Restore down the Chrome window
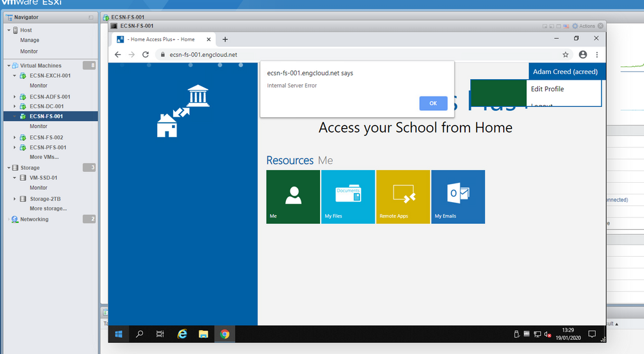 (576, 38)
